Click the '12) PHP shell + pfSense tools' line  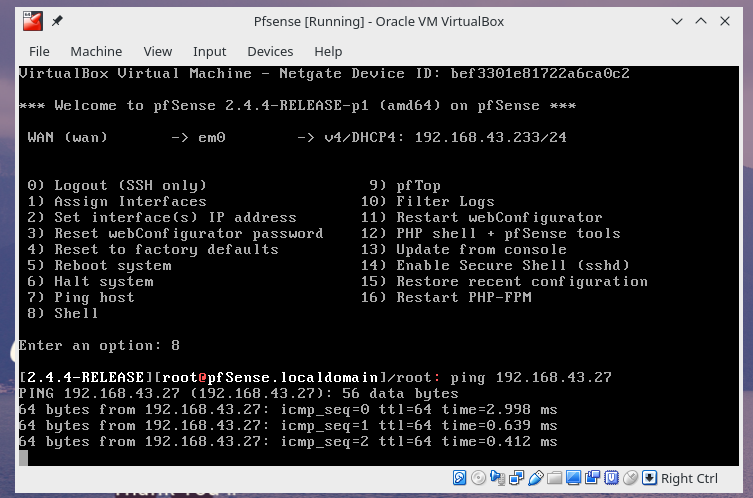click(490, 233)
